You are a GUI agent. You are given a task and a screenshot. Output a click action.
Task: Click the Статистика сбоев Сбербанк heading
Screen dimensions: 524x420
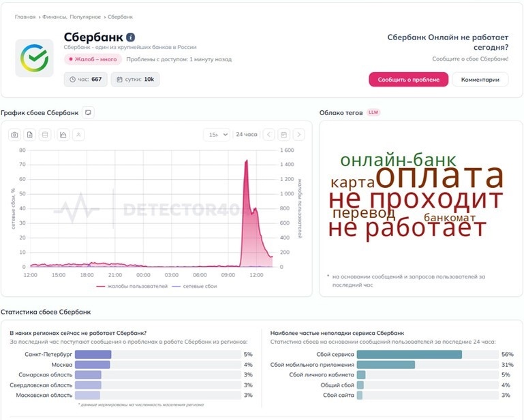46,312
